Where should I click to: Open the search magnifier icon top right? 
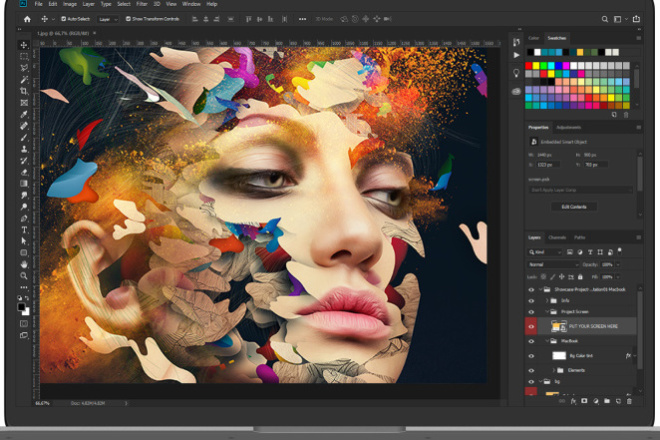[x=604, y=19]
